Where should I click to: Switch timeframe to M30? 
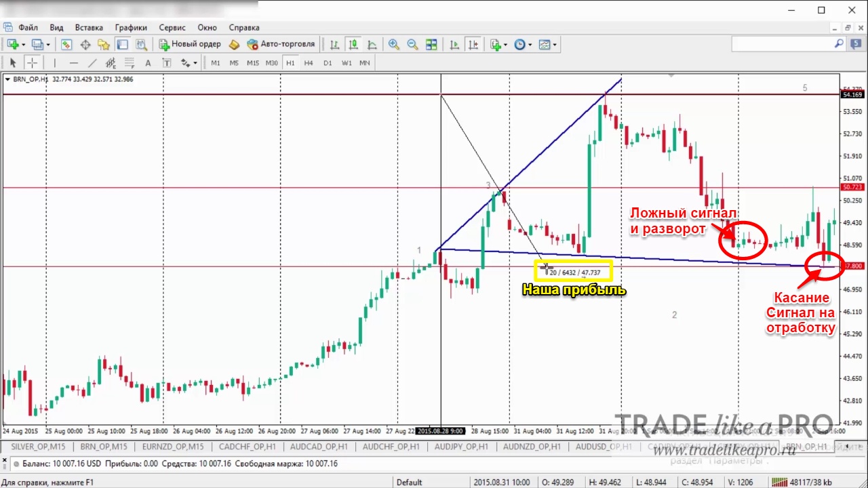pos(272,63)
